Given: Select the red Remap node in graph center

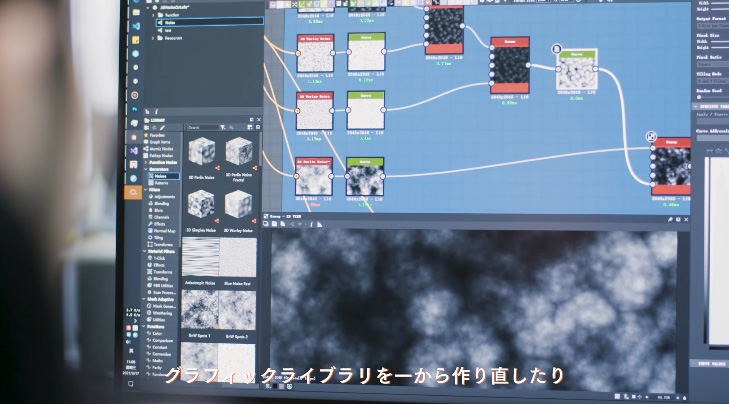Looking at the screenshot, I should [510, 66].
